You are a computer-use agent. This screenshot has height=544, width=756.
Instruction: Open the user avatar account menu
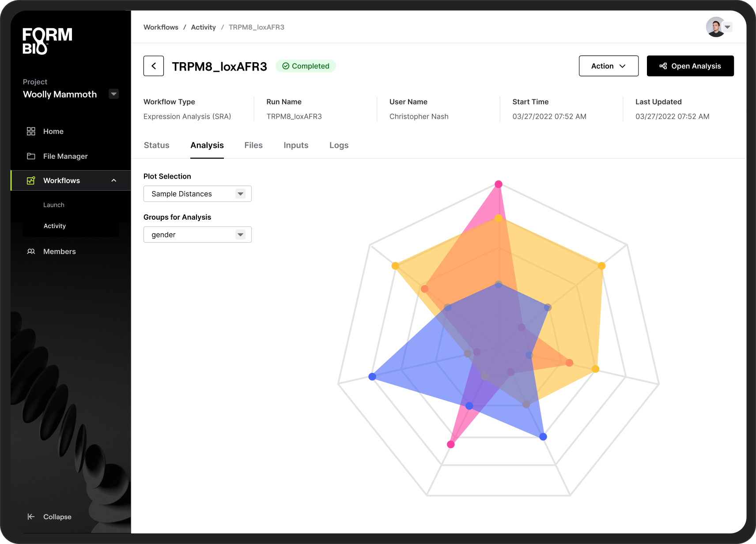coord(714,27)
